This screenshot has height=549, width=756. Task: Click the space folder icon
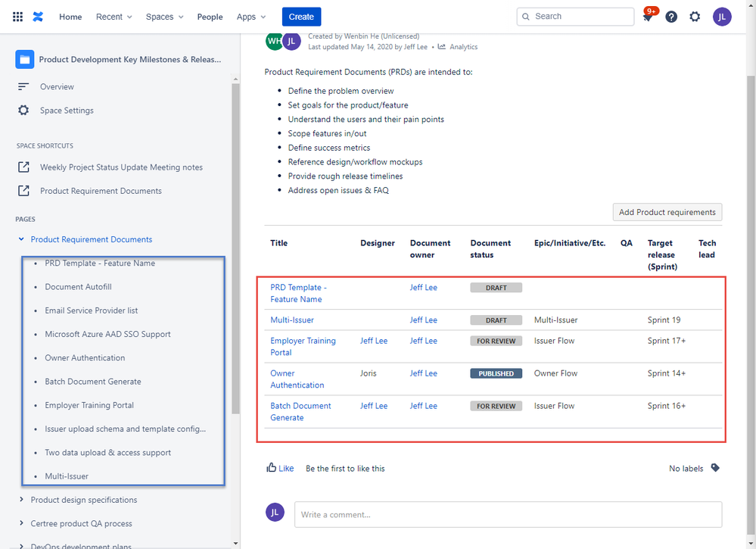click(24, 59)
